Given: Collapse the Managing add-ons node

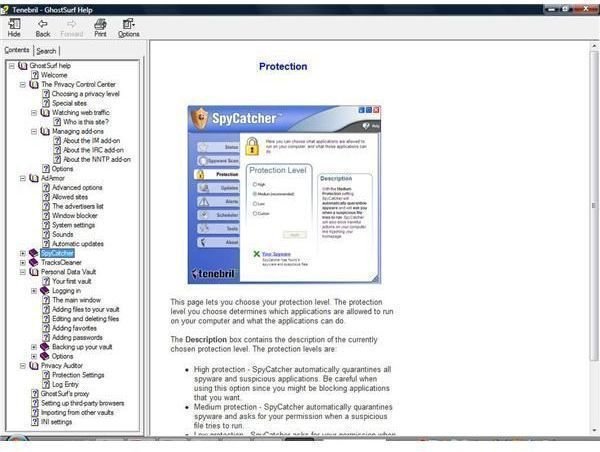Looking at the screenshot, I should click(x=34, y=131).
